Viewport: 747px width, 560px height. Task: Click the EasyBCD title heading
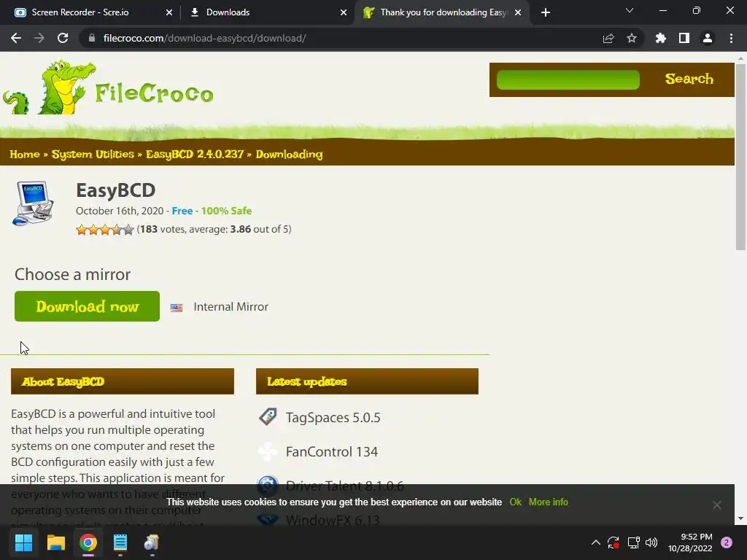click(116, 190)
